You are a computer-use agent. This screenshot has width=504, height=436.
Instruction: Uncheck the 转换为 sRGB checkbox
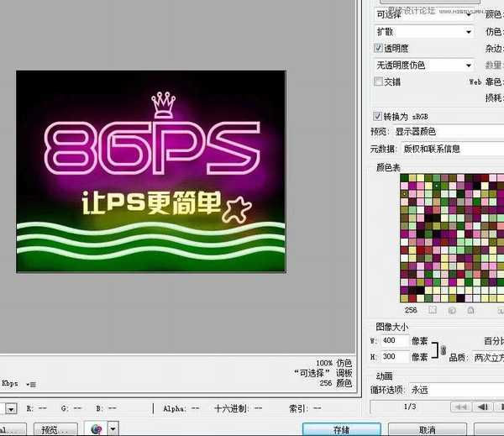coord(378,115)
